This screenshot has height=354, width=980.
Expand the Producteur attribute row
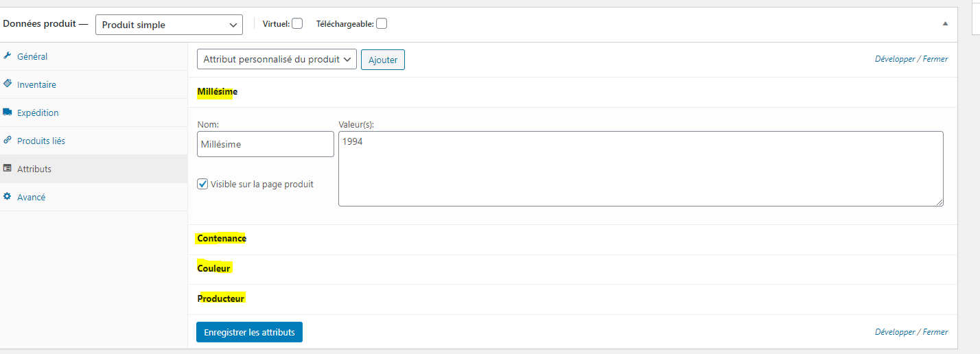click(x=221, y=298)
